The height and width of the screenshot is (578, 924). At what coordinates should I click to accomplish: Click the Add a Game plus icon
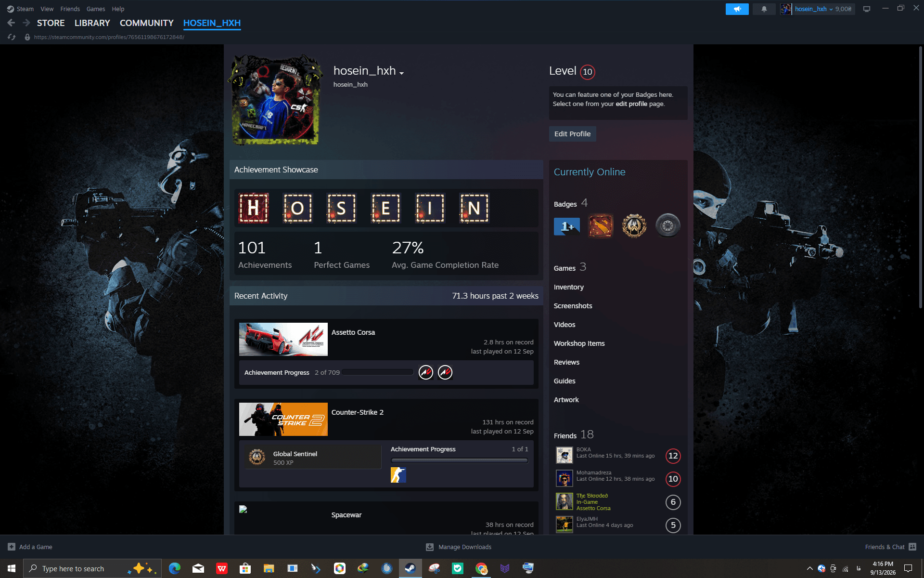tap(12, 547)
